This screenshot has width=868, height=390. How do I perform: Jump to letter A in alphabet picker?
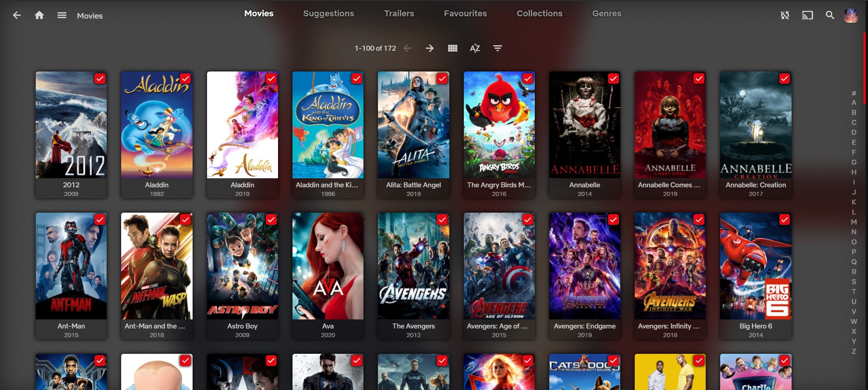pos(854,103)
